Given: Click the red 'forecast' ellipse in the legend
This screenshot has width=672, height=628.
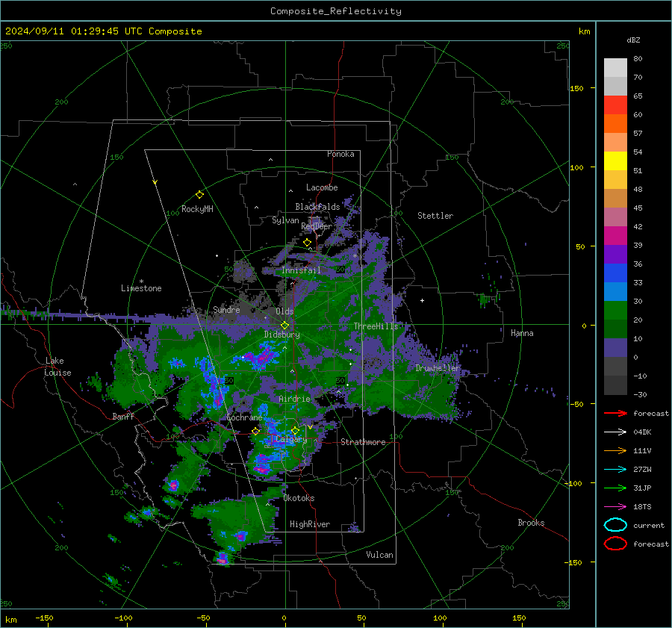Looking at the screenshot, I should coord(615,544).
